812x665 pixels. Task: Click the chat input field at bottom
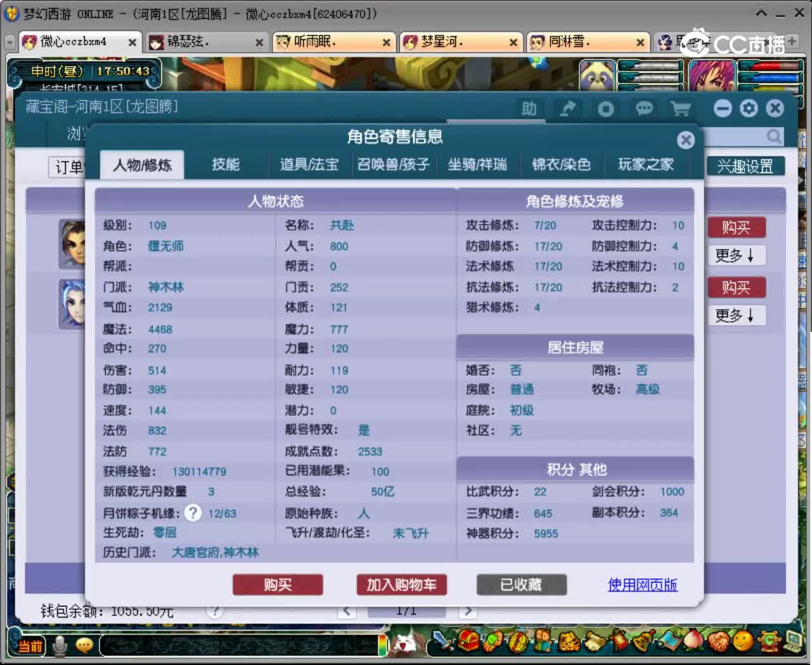pos(238,646)
